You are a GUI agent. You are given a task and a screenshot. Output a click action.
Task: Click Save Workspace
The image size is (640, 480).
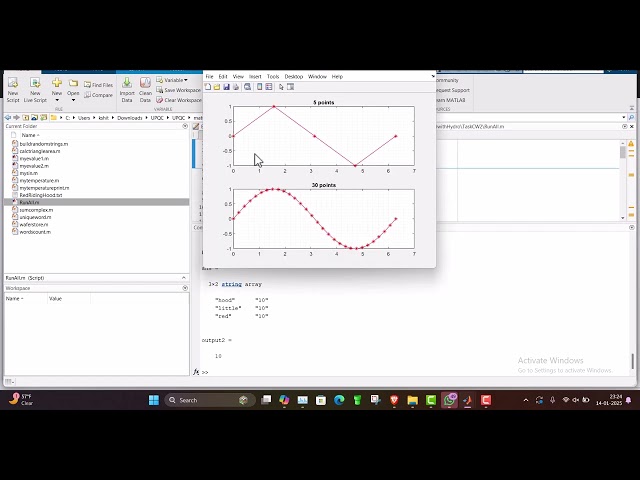pyautogui.click(x=178, y=90)
